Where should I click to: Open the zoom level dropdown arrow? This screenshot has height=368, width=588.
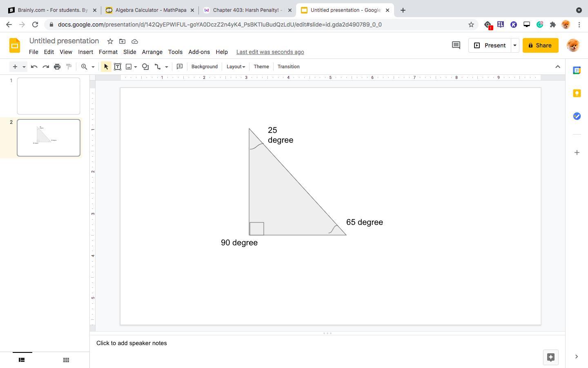point(93,67)
